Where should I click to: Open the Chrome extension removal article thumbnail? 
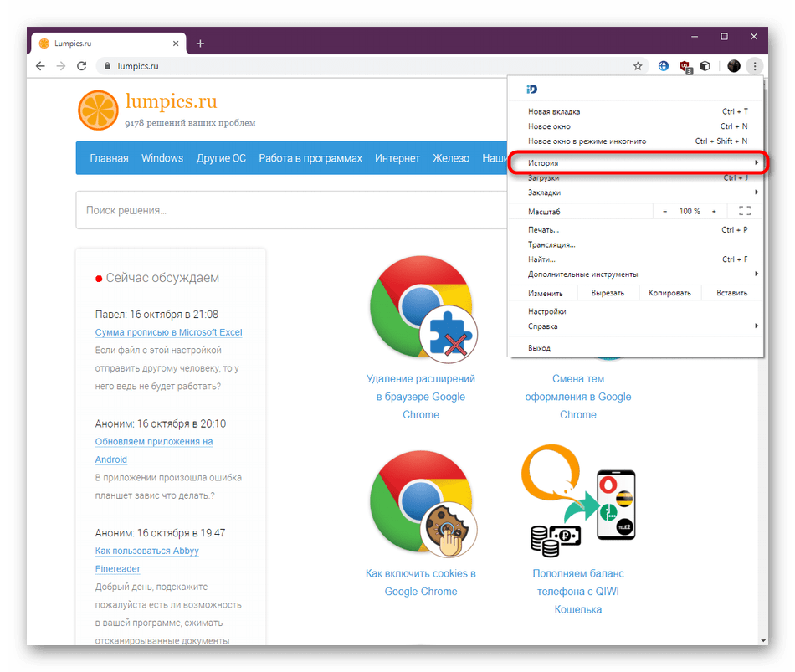(x=423, y=310)
